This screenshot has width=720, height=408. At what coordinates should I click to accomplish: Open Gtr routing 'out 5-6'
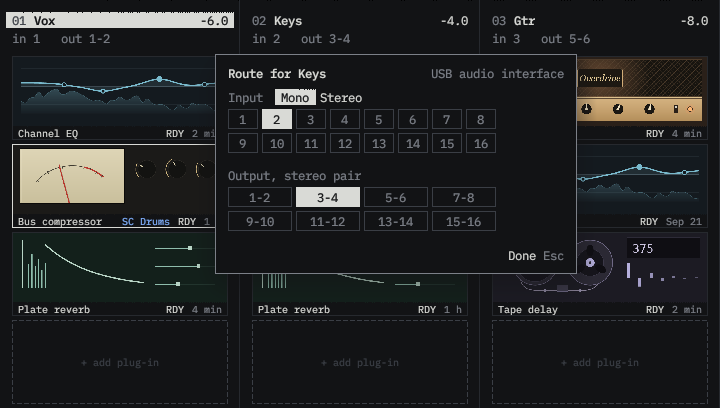[565, 39]
